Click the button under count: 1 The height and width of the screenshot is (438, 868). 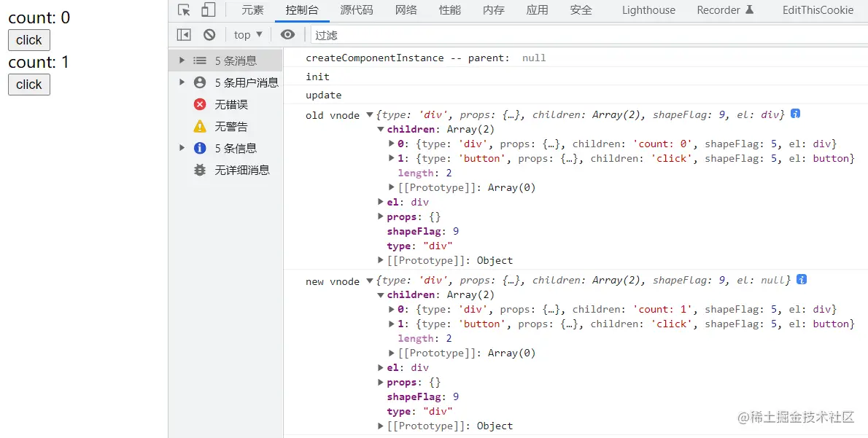pos(28,85)
